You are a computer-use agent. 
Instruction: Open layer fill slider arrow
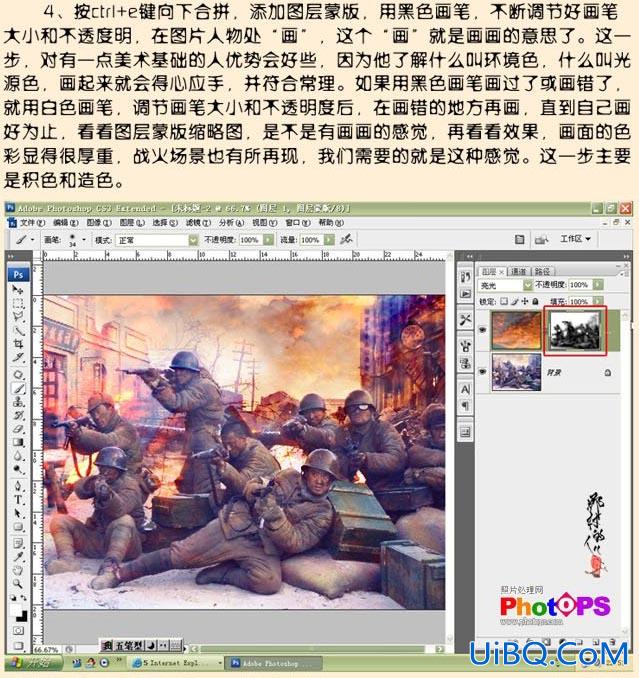[x=598, y=301]
